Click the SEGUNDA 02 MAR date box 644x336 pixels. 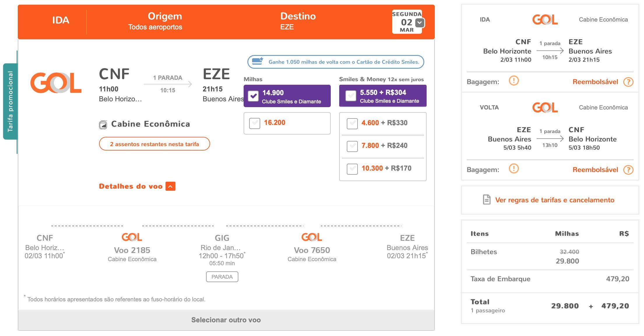[407, 22]
